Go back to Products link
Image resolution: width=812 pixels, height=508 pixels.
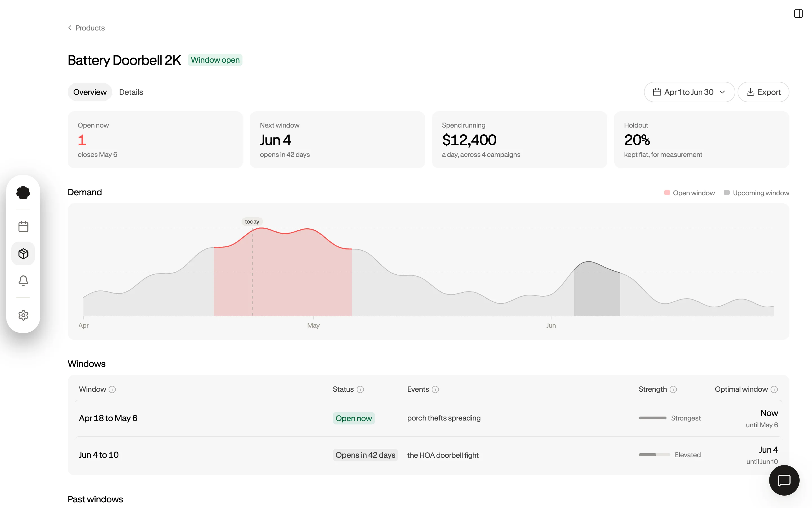pyautogui.click(x=90, y=28)
